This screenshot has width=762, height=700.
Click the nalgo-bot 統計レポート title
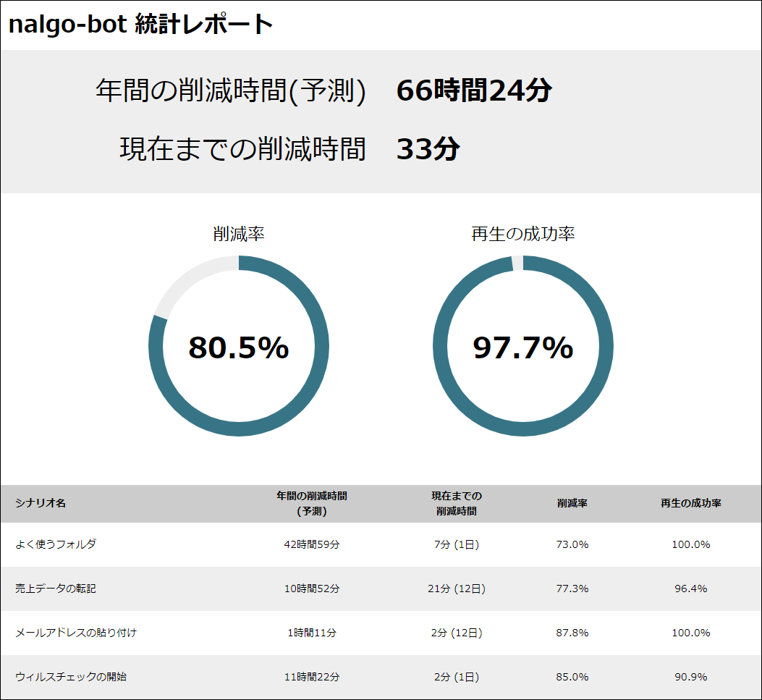[x=140, y=25]
